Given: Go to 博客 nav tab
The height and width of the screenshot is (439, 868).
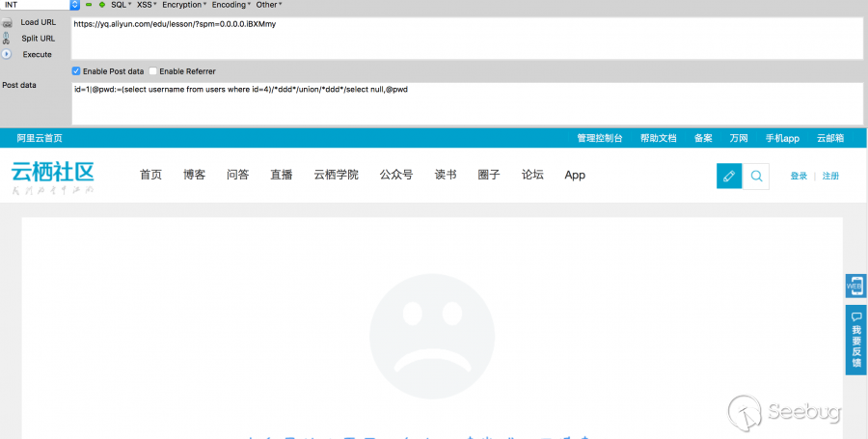Looking at the screenshot, I should (x=194, y=175).
